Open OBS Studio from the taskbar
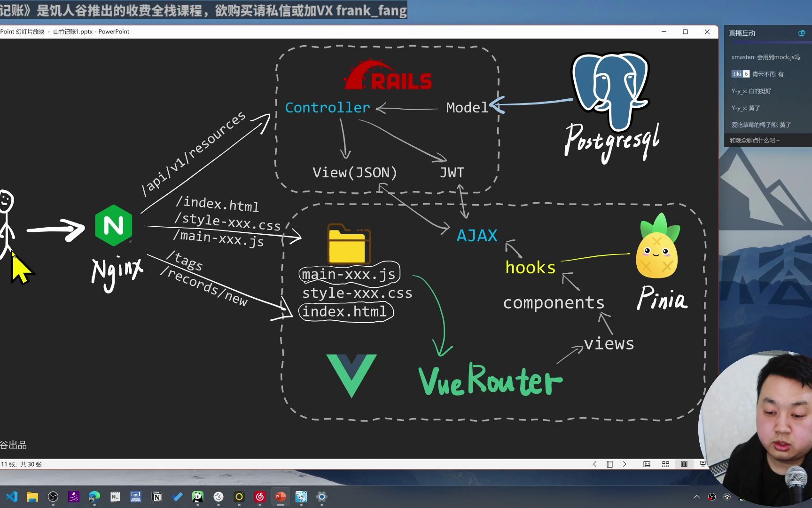Viewport: 812px width, 508px height. [x=53, y=497]
